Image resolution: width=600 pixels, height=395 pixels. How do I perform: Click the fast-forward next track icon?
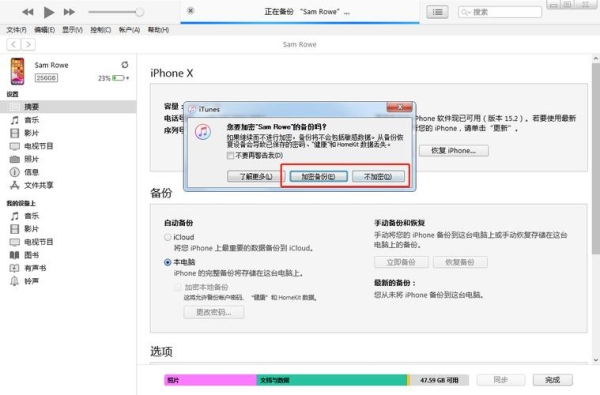(x=69, y=12)
